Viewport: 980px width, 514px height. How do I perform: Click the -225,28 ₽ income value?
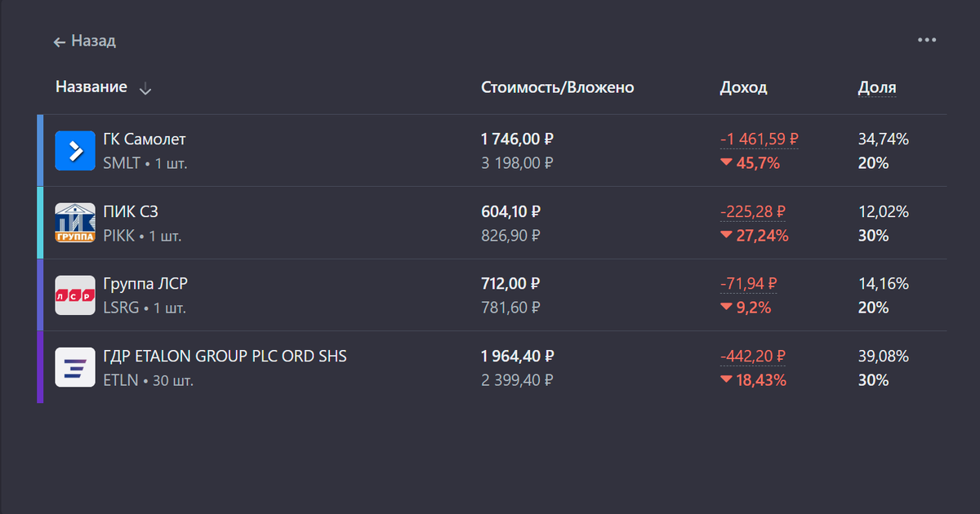tap(752, 212)
